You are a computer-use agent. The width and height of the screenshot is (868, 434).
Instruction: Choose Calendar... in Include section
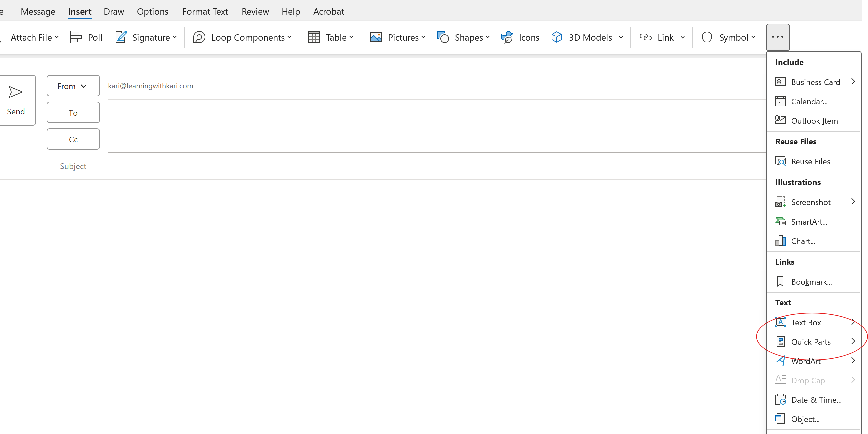809,101
